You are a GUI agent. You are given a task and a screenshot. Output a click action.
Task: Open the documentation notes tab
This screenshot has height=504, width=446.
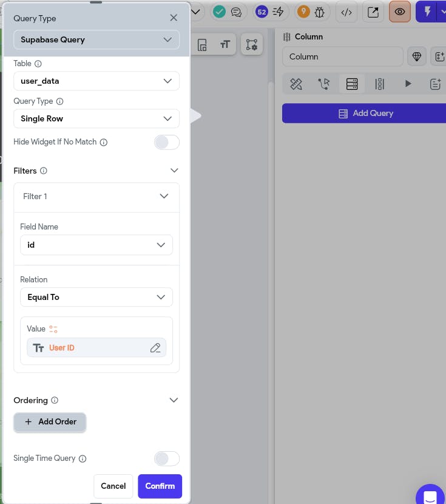[x=436, y=84]
